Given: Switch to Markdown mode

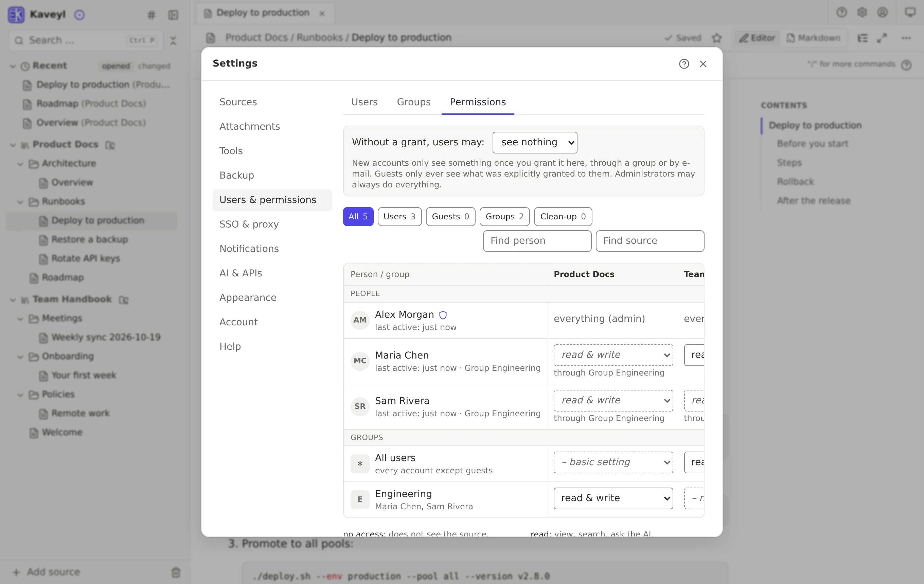Looking at the screenshot, I should tap(814, 38).
